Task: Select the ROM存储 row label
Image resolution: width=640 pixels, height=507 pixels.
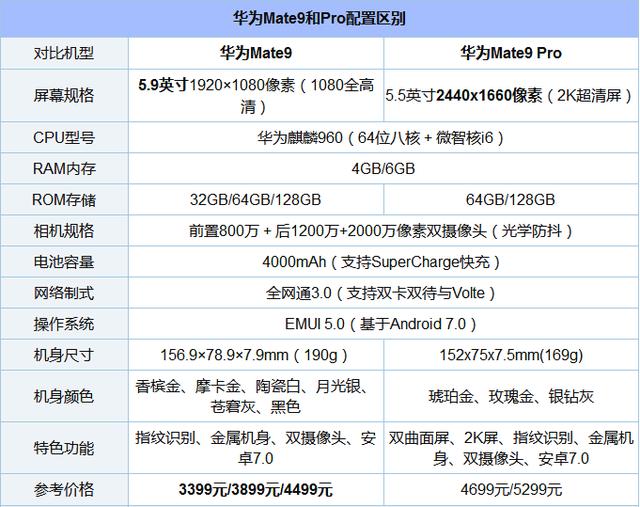Action: (64, 200)
